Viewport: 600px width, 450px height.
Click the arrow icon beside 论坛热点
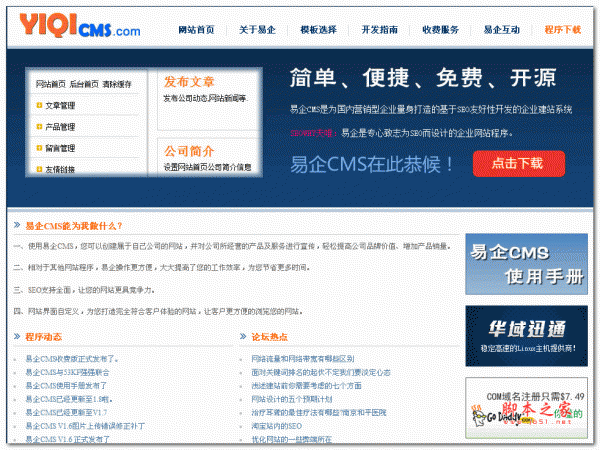(243, 336)
